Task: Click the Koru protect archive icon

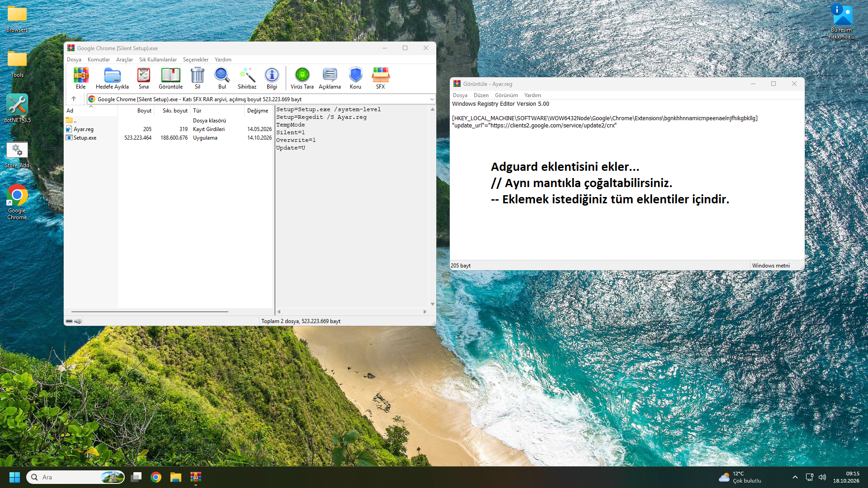Action: click(355, 78)
